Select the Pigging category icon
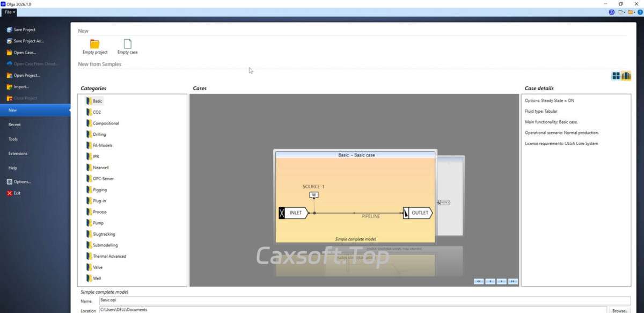This screenshot has height=313, width=644. pyautogui.click(x=89, y=190)
